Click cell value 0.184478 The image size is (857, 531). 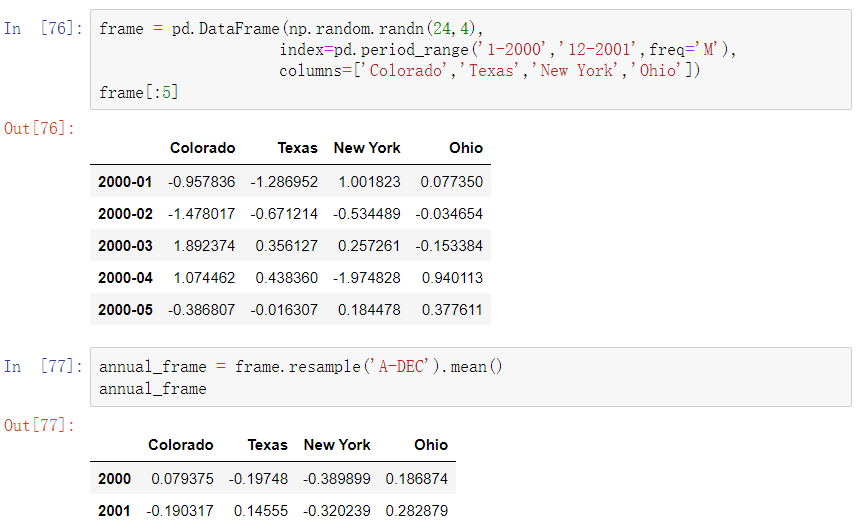(x=369, y=310)
